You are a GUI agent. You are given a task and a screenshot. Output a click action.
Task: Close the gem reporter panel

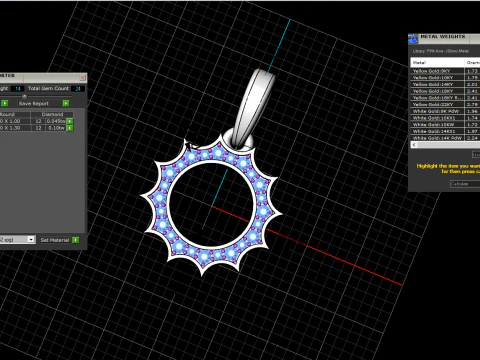(x=83, y=77)
